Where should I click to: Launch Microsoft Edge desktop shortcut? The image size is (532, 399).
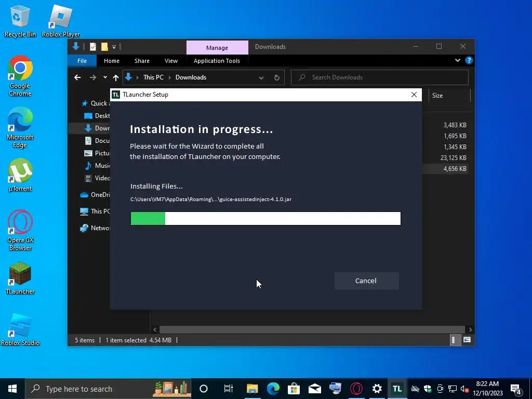(x=20, y=128)
